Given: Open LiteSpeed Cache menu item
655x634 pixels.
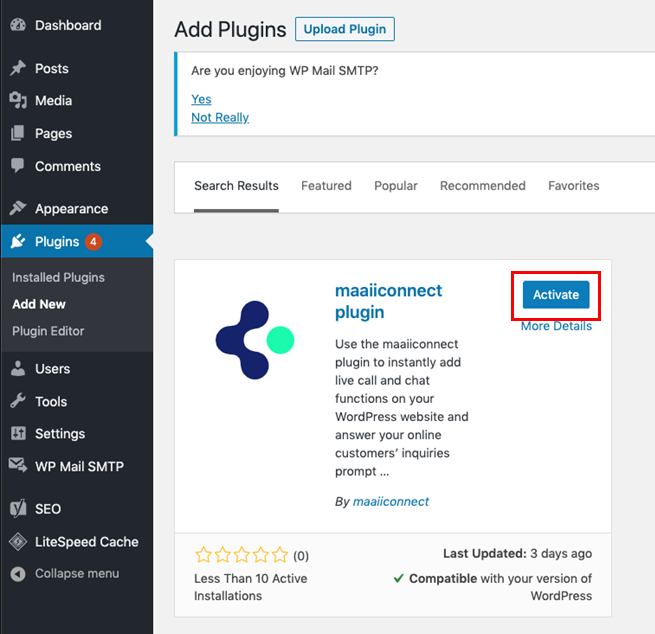Looking at the screenshot, I should tap(76, 542).
